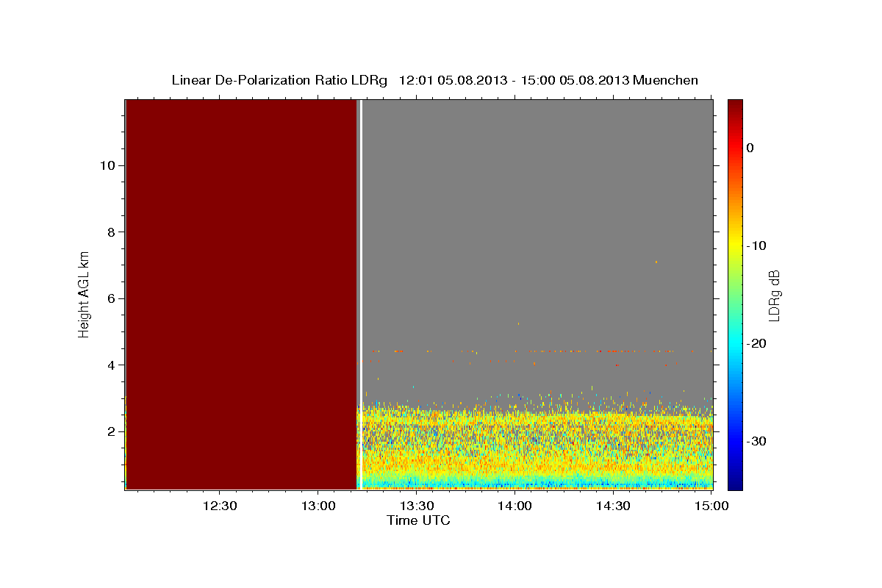
Task: Click the white vertical gap line near 13:13
Action: tap(362, 294)
